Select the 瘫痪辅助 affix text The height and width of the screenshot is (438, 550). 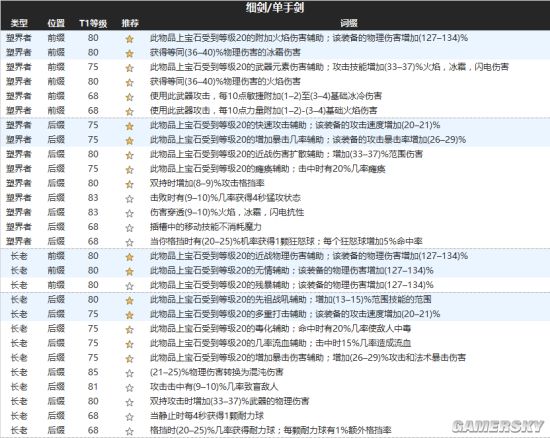tap(268, 169)
